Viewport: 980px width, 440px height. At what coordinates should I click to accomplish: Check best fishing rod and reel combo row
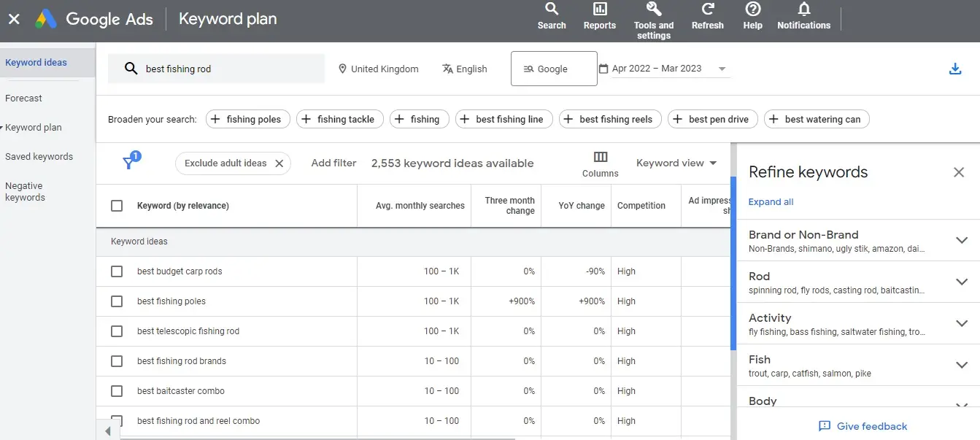tap(117, 421)
